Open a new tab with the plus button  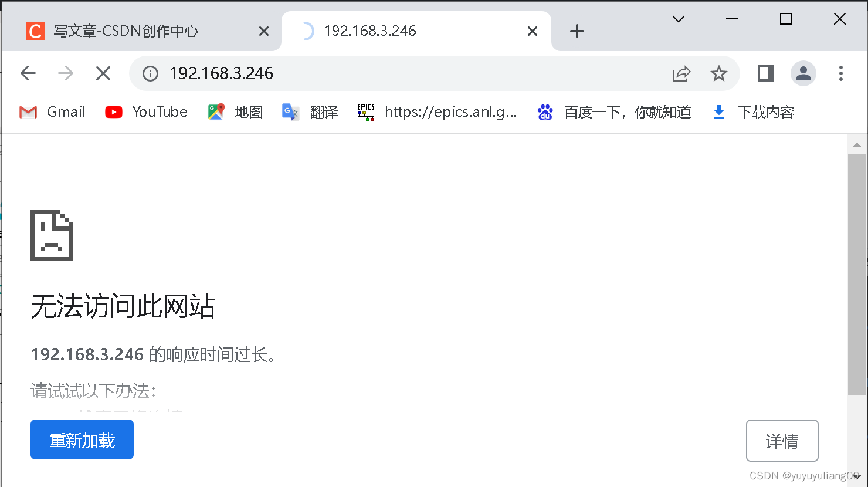pyautogui.click(x=577, y=31)
